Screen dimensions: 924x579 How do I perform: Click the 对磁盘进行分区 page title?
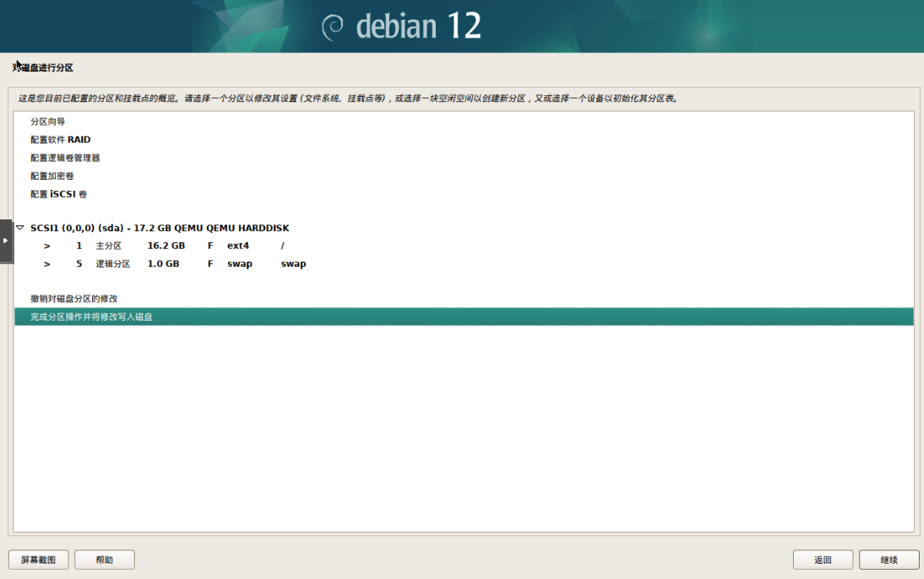tap(42, 68)
